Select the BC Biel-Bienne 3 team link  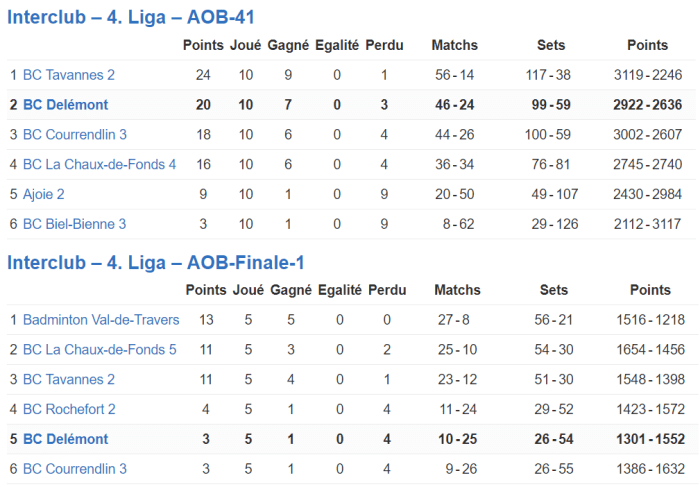75,225
